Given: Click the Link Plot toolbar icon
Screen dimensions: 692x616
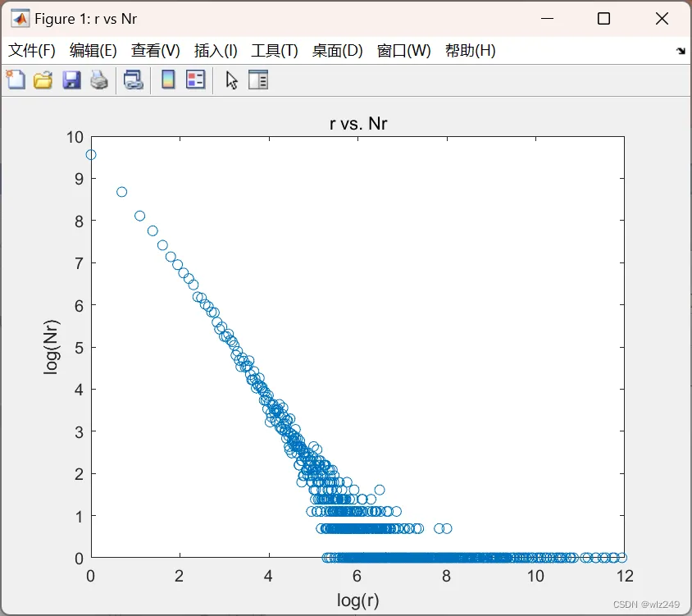Looking at the screenshot, I should click(x=133, y=80).
